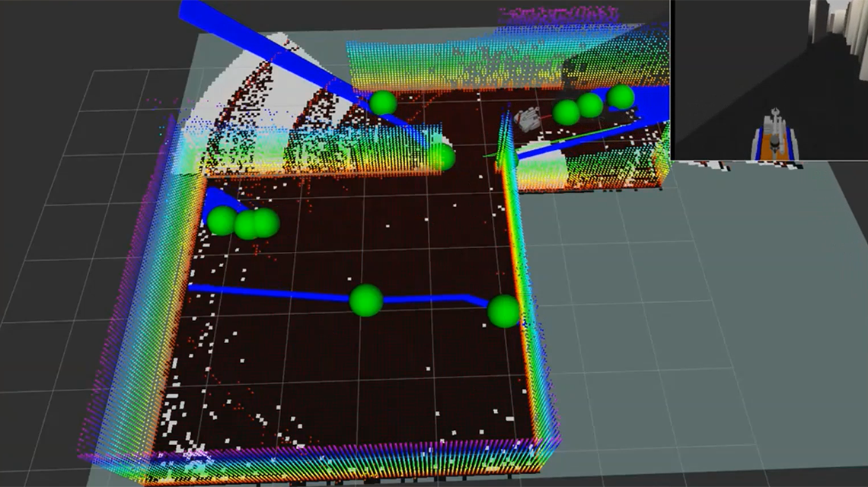Select the rightmost sphere in the left three-sphere cluster
Image resolution: width=868 pixels, height=487 pixels.
coord(266,223)
